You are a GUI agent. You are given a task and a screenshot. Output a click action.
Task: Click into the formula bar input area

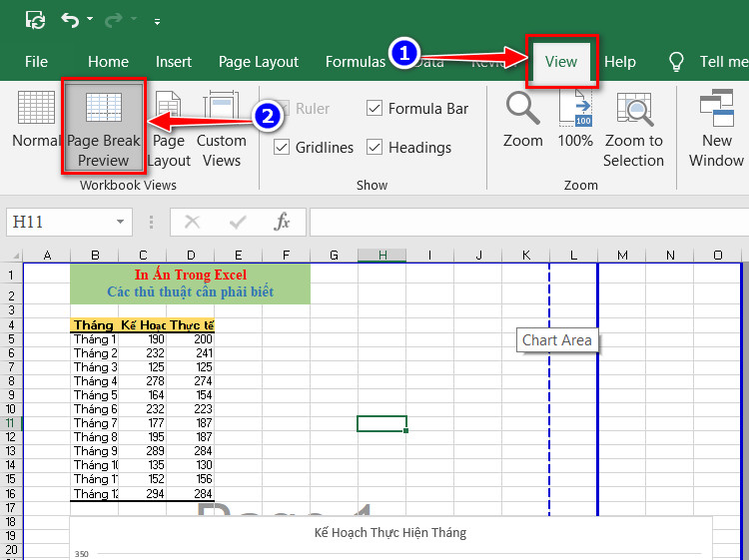tap(528, 222)
